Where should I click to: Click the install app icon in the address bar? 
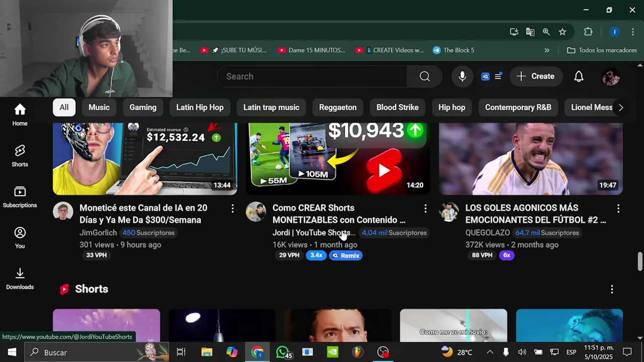(514, 32)
